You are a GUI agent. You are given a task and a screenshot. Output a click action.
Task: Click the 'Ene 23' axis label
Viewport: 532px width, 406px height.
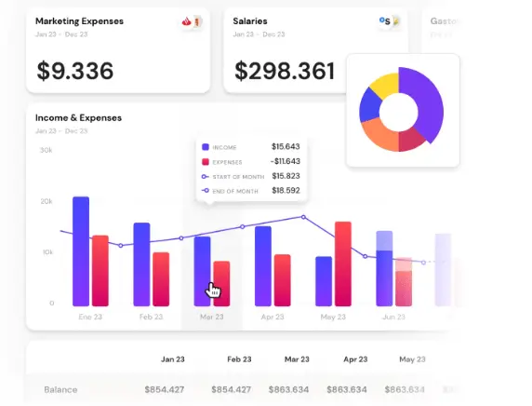tap(90, 317)
